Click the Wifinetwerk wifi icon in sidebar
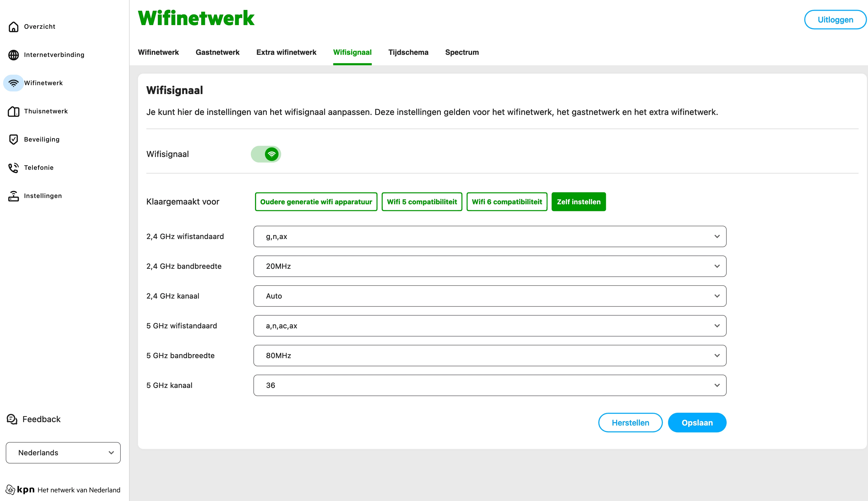 [13, 83]
